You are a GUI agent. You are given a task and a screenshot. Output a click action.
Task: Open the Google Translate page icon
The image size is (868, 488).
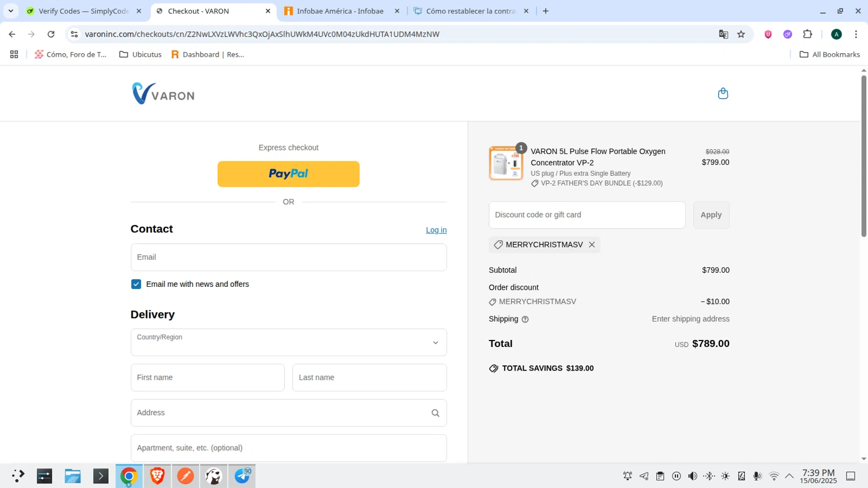[x=723, y=34]
